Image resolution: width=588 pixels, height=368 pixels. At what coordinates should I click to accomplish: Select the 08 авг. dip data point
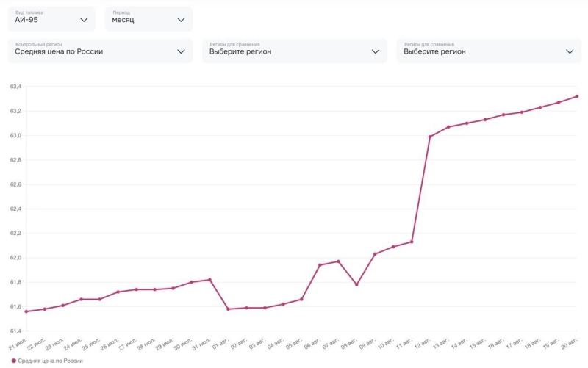(356, 284)
